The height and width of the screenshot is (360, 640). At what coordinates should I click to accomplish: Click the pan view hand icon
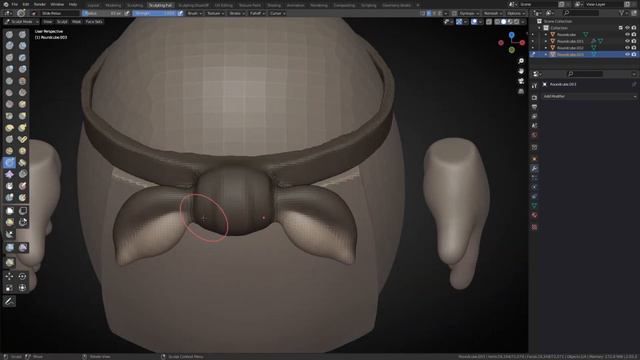(521, 71)
